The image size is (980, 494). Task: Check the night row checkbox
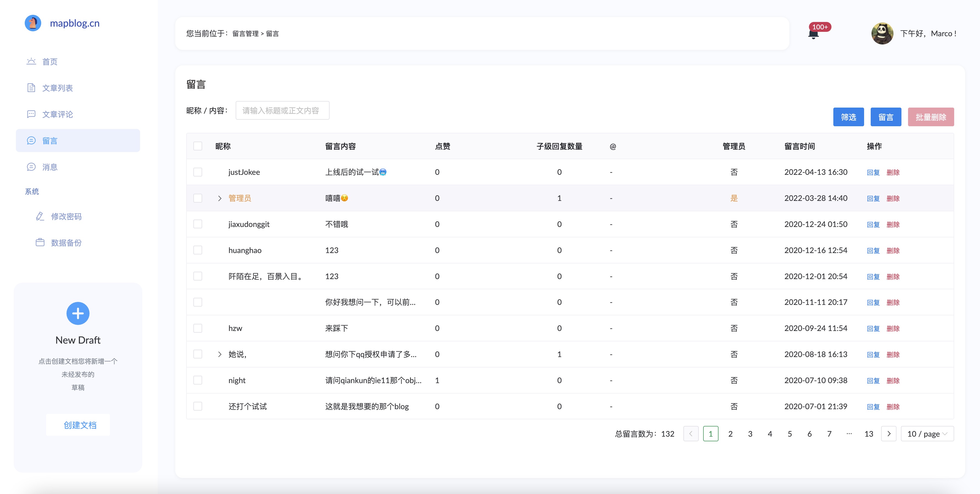click(198, 380)
